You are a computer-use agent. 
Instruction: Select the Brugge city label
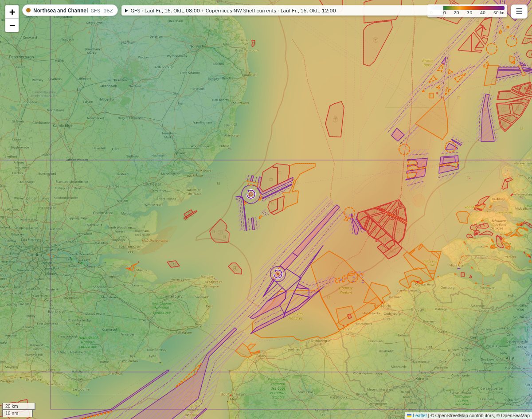418,309
